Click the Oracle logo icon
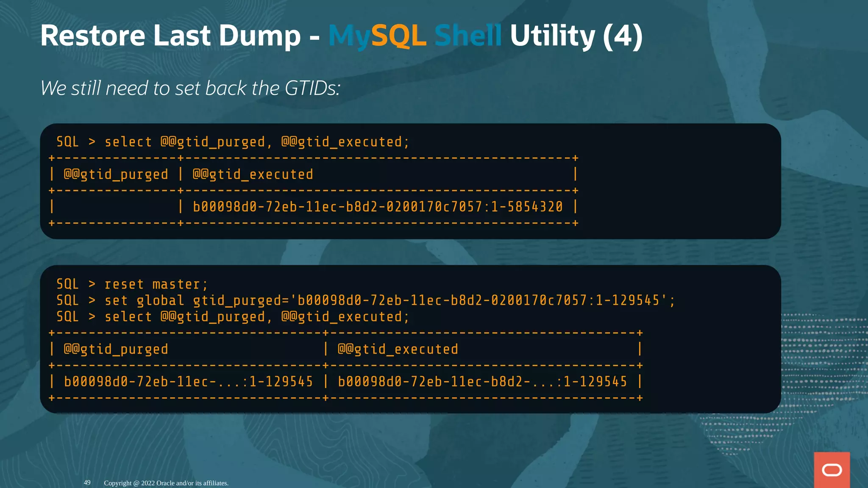 pyautogui.click(x=832, y=470)
